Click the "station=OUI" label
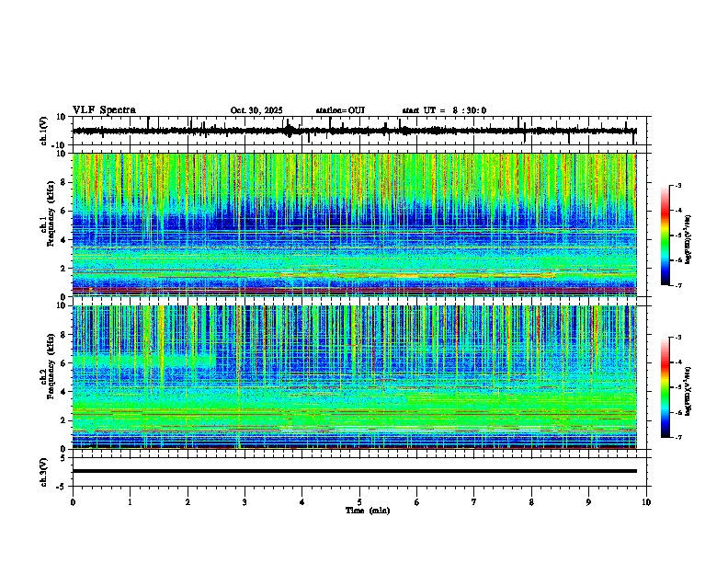728x563 pixels. tap(340, 110)
